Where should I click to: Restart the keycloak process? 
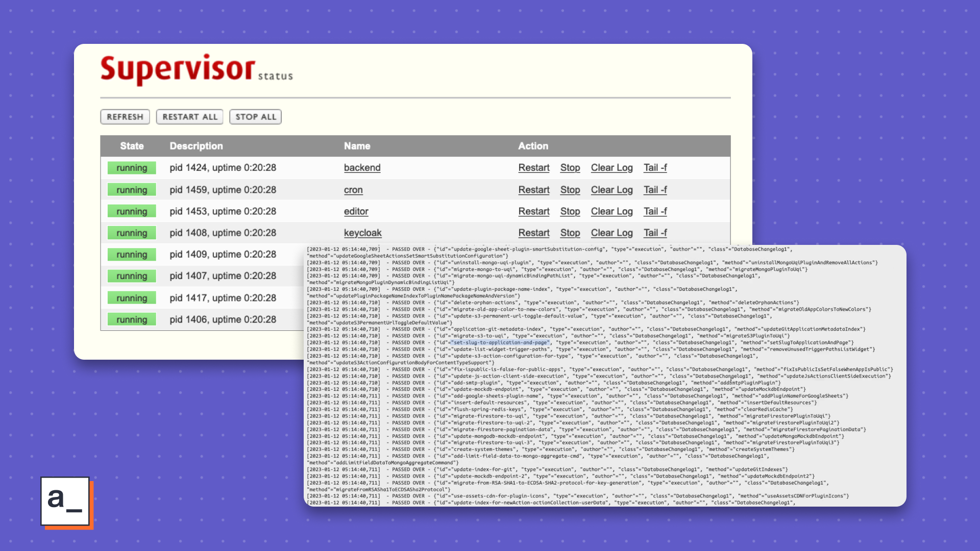[533, 233]
